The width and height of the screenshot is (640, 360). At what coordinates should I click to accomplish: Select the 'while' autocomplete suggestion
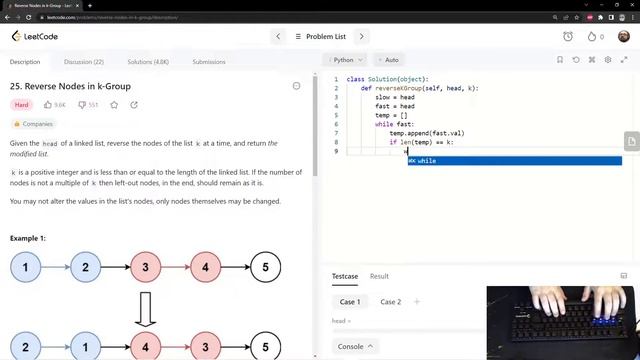[514, 161]
